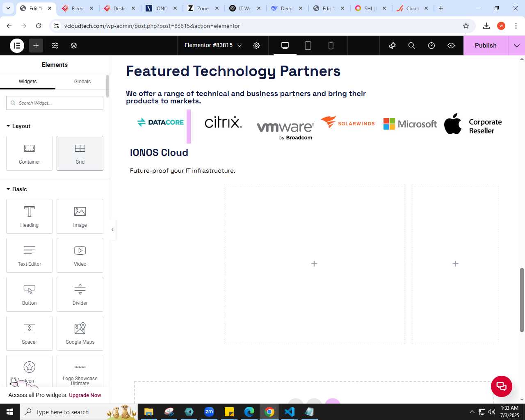Expand the Publish options arrow
525x420 pixels.
(x=517, y=46)
